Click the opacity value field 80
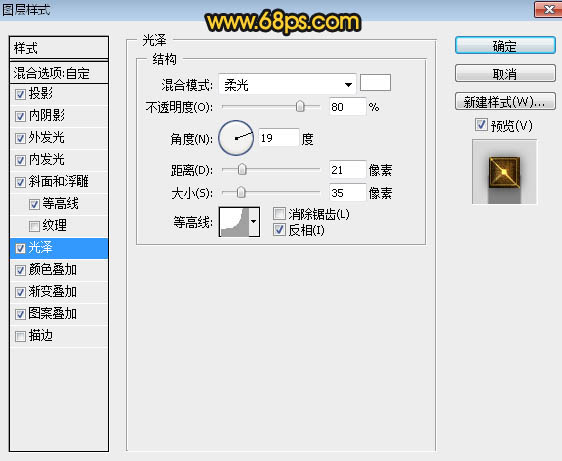This screenshot has width=562, height=461. pyautogui.click(x=347, y=107)
